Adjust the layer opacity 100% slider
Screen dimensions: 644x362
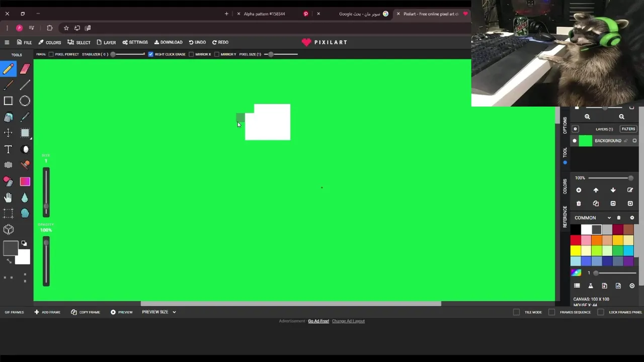[611, 178]
